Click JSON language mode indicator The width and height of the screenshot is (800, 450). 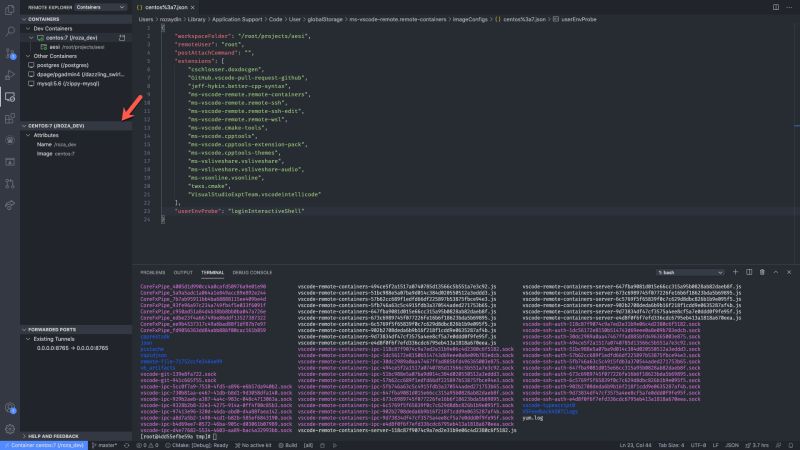coord(732,445)
